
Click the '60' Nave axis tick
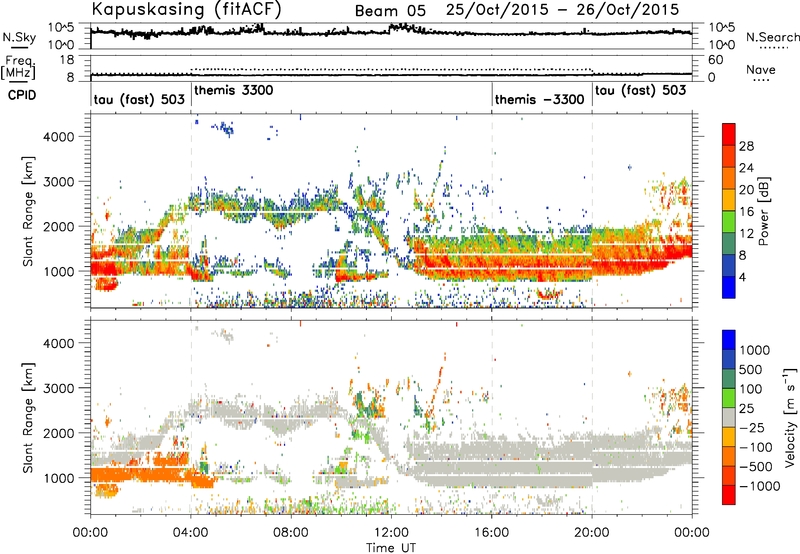pos(716,60)
